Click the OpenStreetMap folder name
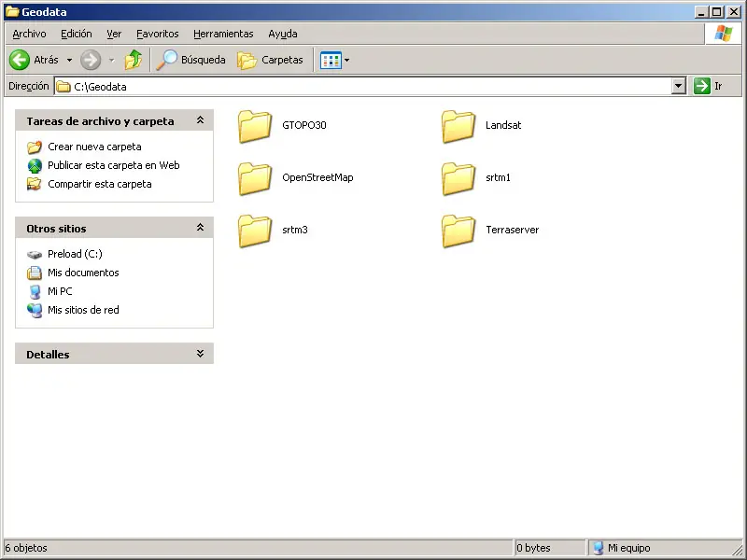 (317, 177)
